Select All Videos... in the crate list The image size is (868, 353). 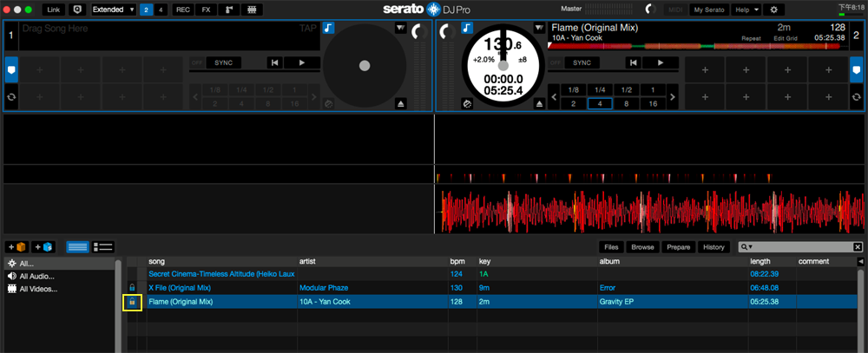tap(38, 289)
